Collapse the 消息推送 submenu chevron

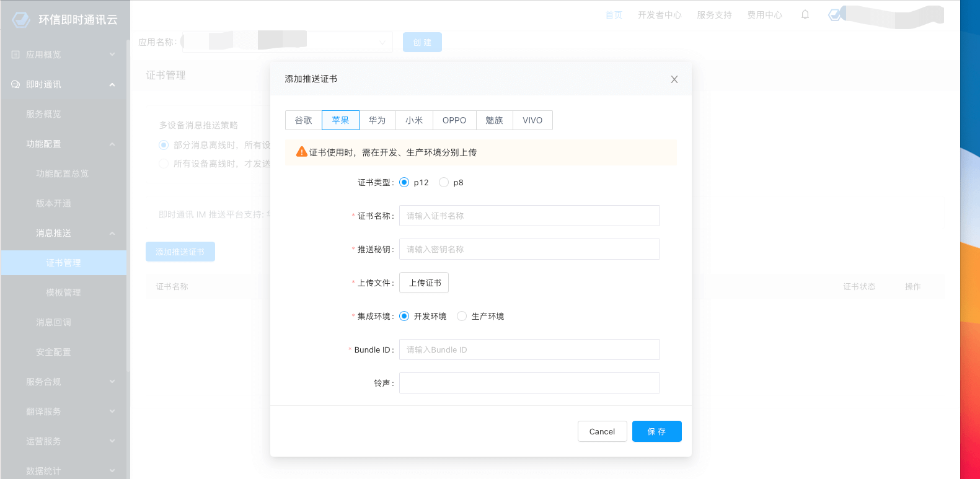(x=112, y=233)
